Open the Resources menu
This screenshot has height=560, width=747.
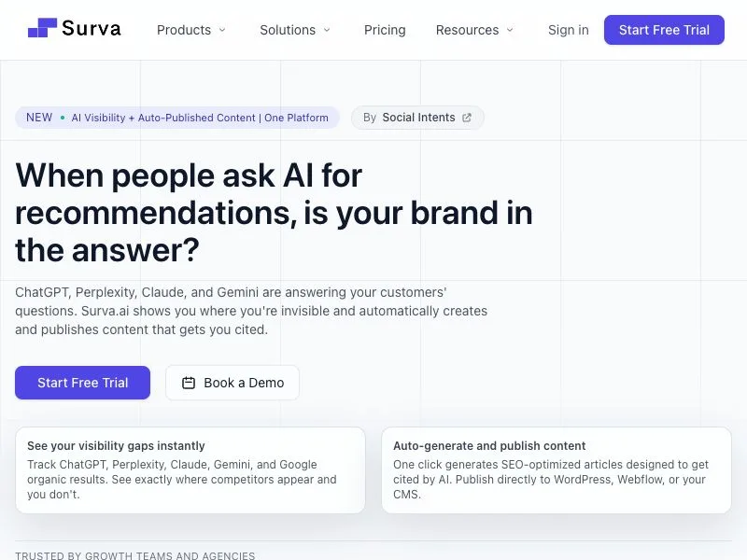click(474, 30)
